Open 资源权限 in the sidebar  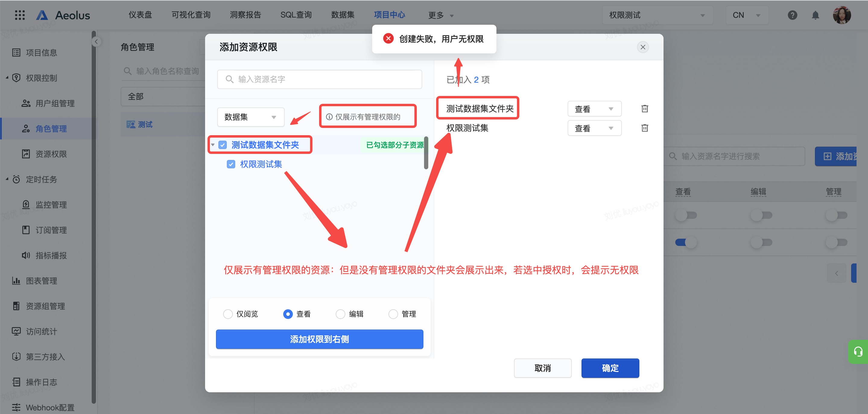(51, 154)
